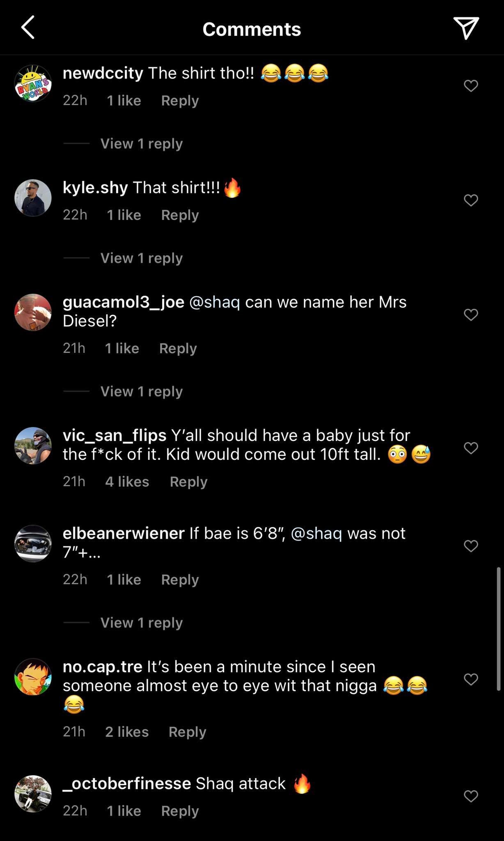Like _octoberfinesse's Shaq attack comment

(471, 796)
